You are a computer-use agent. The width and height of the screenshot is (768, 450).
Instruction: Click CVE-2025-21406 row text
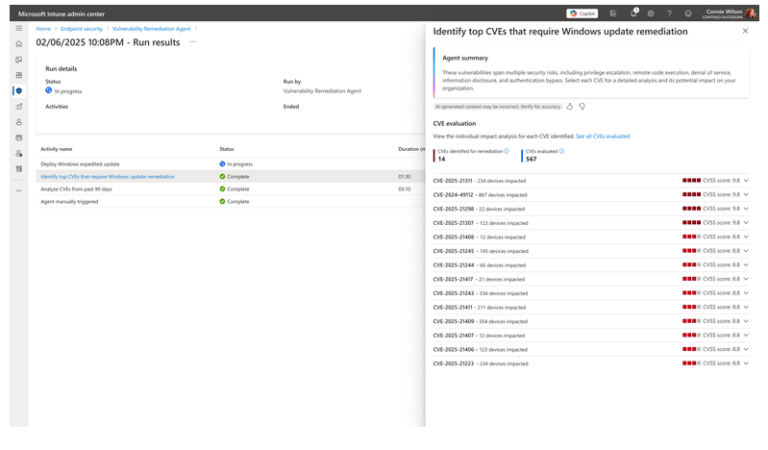coord(480,350)
